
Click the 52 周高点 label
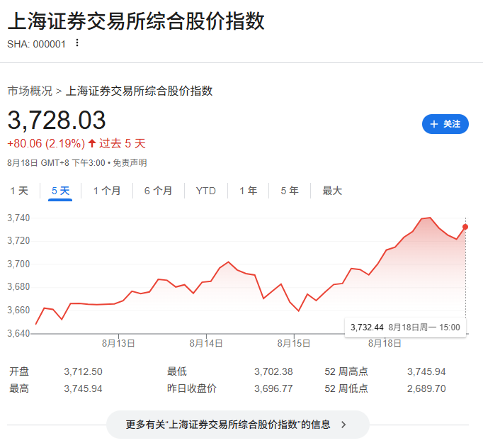pyautogui.click(x=346, y=371)
